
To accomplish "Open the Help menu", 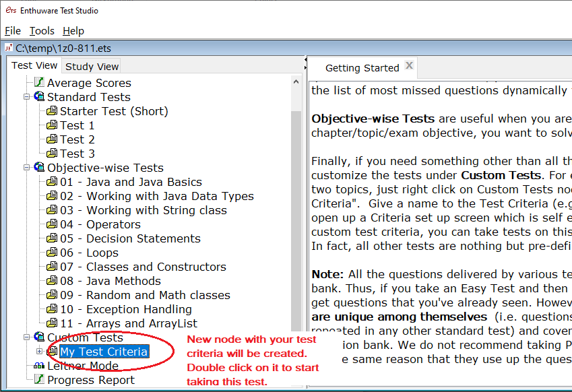I will [x=73, y=31].
